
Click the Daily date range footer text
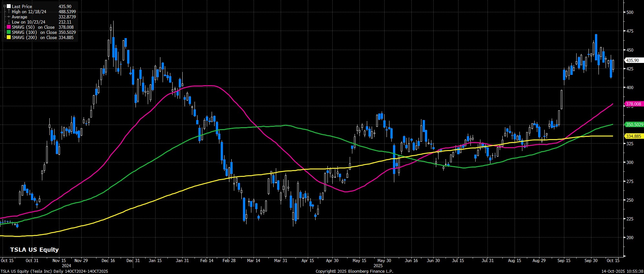pyautogui.click(x=54, y=271)
